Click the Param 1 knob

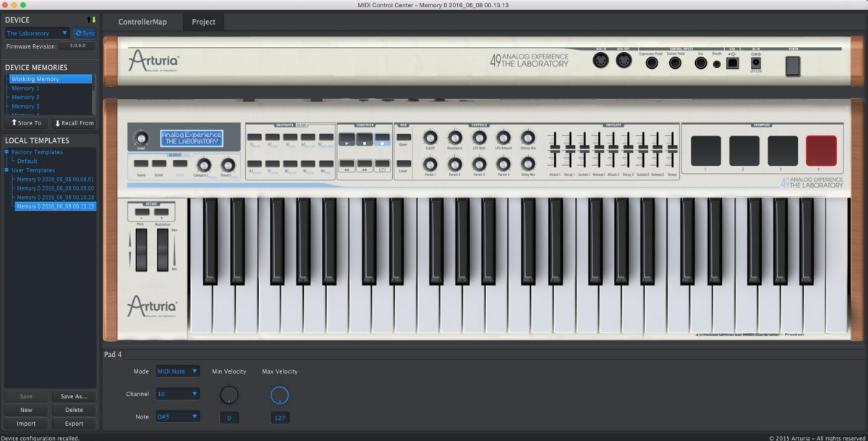click(430, 164)
